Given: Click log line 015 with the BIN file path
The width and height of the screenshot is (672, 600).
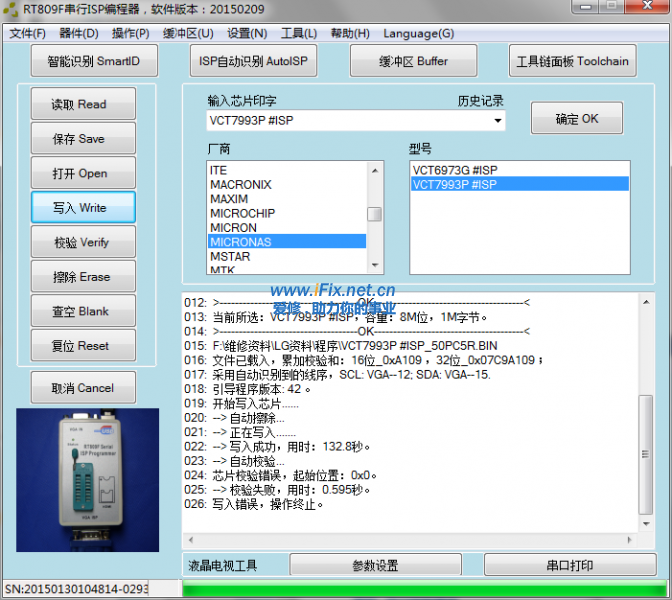Looking at the screenshot, I should [341, 345].
